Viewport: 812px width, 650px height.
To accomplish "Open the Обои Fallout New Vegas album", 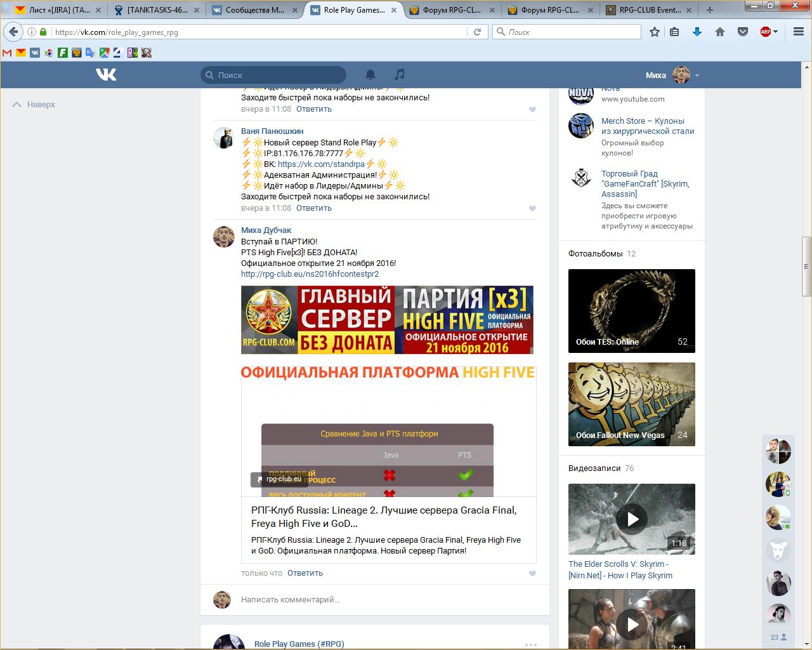I will point(632,404).
